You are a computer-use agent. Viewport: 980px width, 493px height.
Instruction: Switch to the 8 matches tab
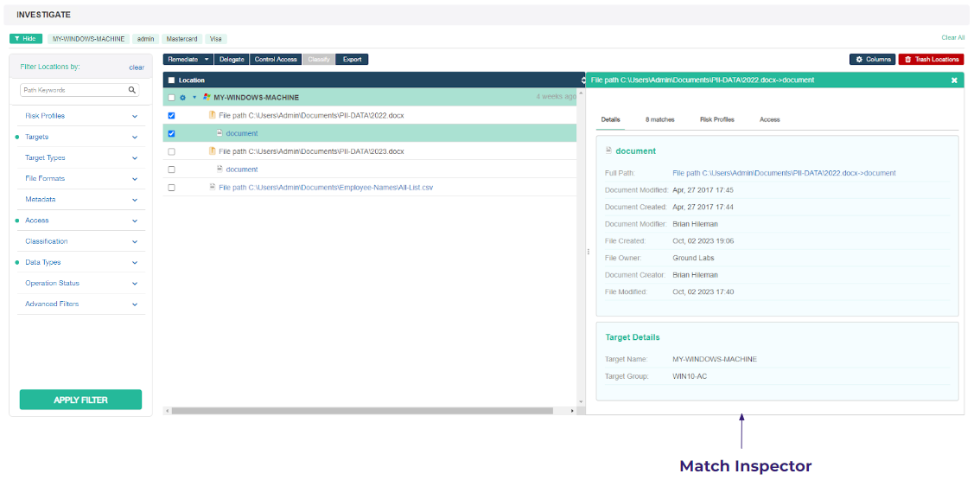[x=659, y=119]
